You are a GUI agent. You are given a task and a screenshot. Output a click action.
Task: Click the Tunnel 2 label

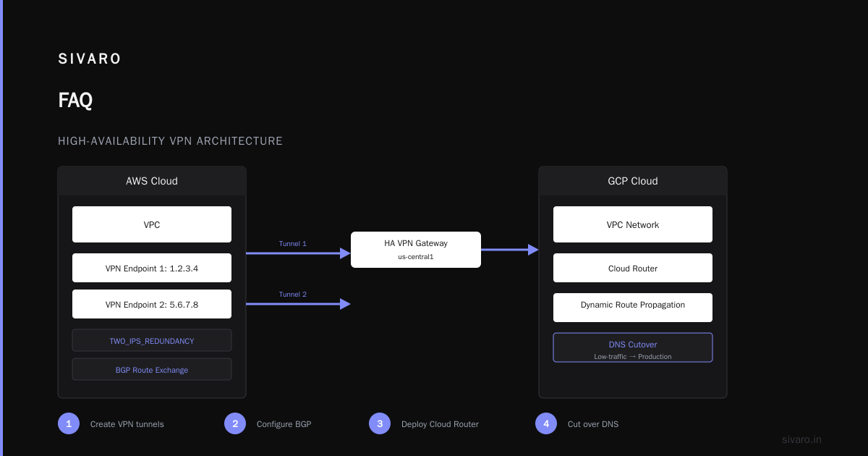pyautogui.click(x=293, y=294)
